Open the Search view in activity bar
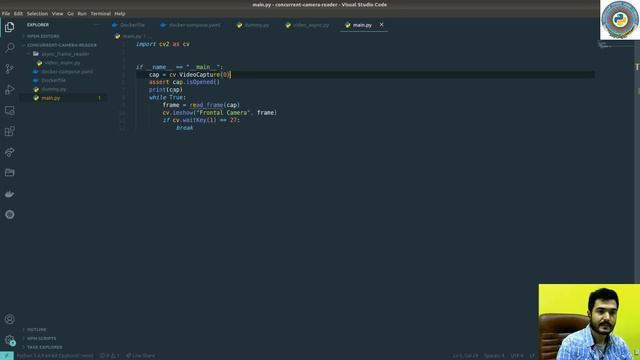Viewport: 640px width, 360px height. [9, 48]
